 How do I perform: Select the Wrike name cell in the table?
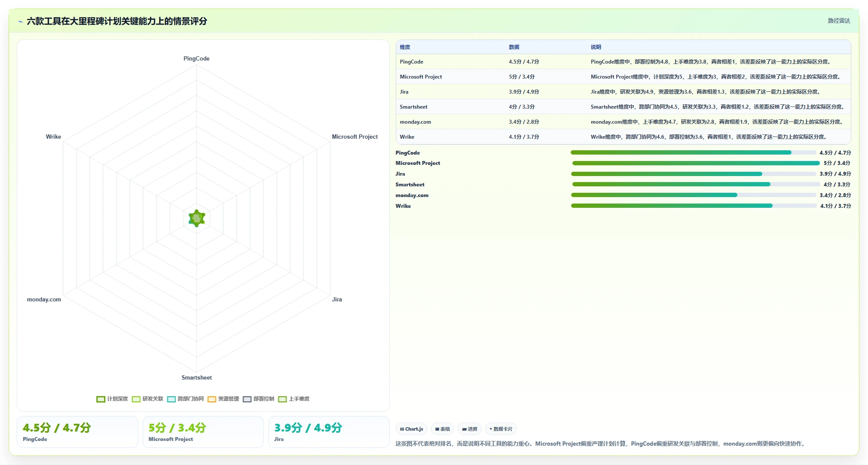coord(407,137)
